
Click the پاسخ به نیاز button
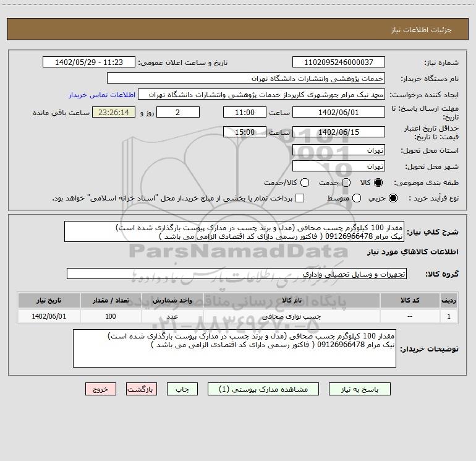pos(360,389)
